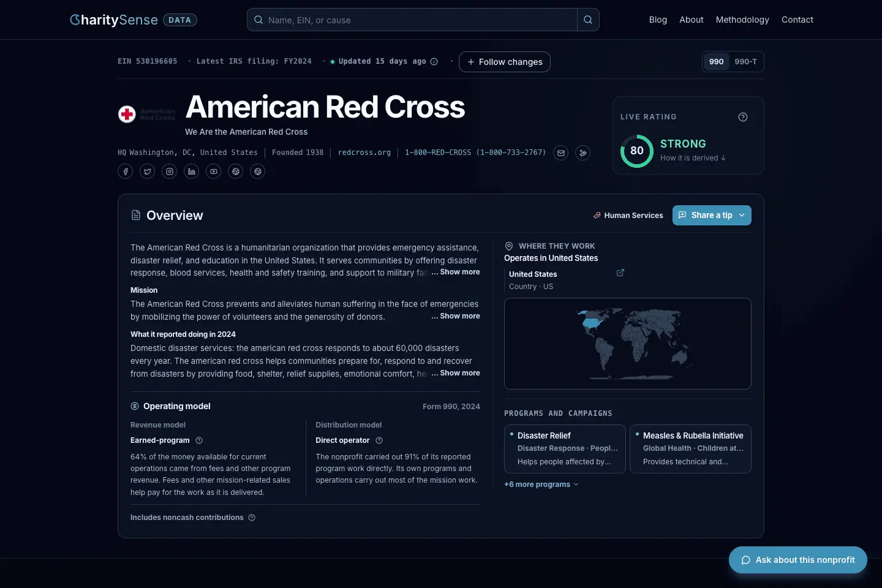
Task: Click the world map showing United States
Action: 627,344
